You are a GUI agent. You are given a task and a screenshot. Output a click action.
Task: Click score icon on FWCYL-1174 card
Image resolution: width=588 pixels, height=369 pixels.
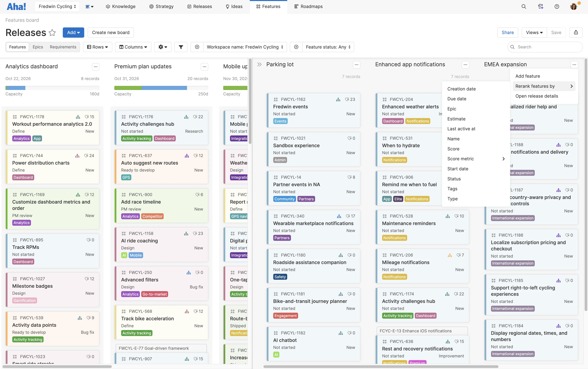(x=456, y=294)
